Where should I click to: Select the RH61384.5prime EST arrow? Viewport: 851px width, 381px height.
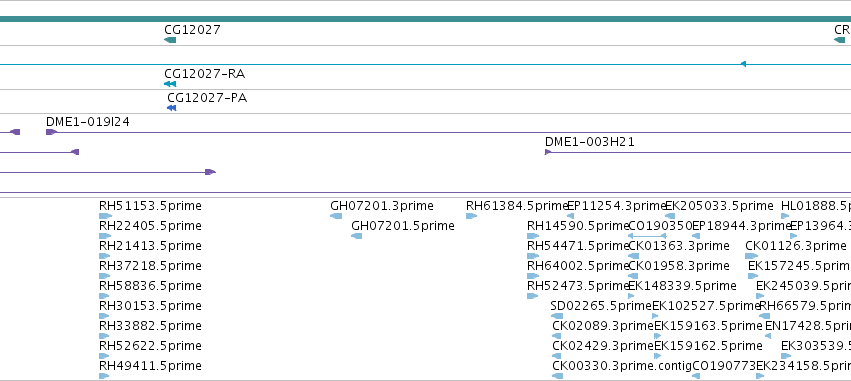[471, 216]
